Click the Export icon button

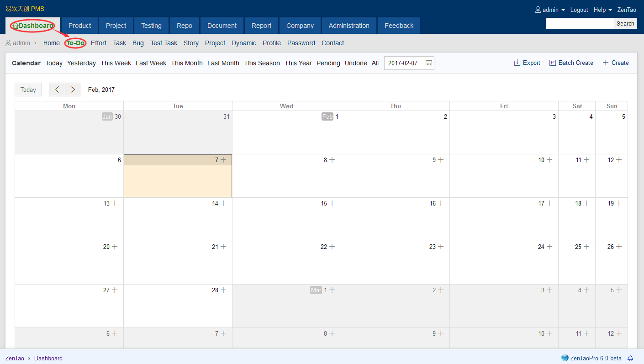(x=517, y=63)
